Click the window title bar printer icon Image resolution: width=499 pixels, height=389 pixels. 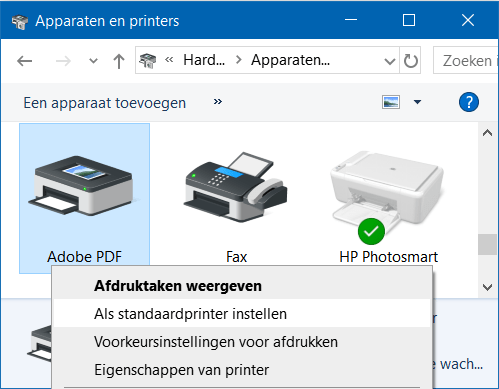[x=20, y=22]
